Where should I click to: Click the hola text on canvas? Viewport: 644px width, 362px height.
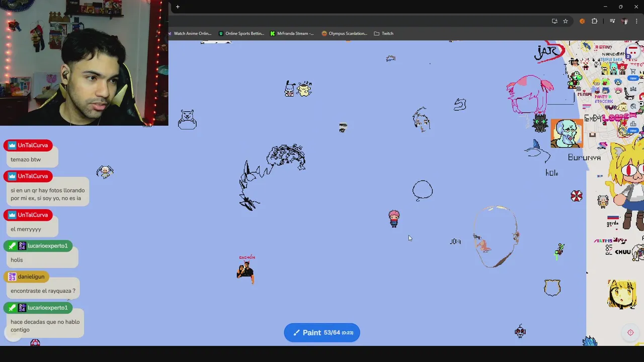pos(552,172)
